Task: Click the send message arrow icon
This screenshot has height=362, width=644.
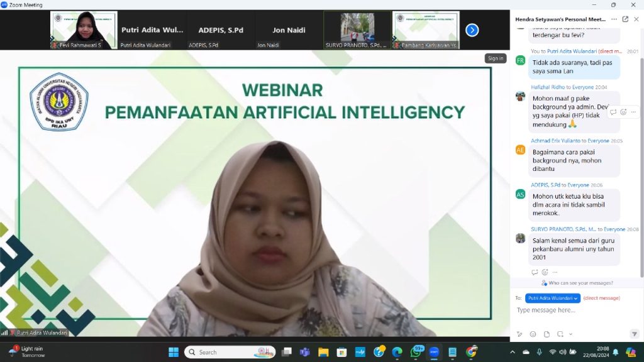Action: (634, 334)
